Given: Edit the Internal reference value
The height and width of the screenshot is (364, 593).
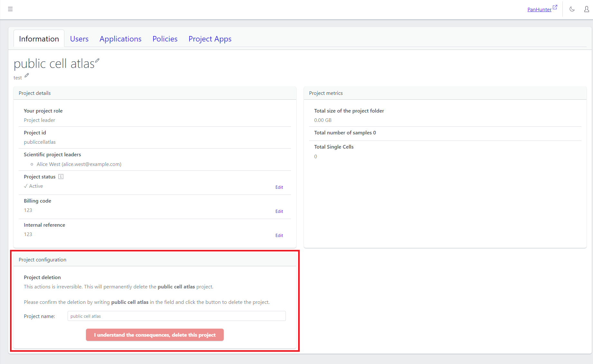Looking at the screenshot, I should tap(279, 235).
